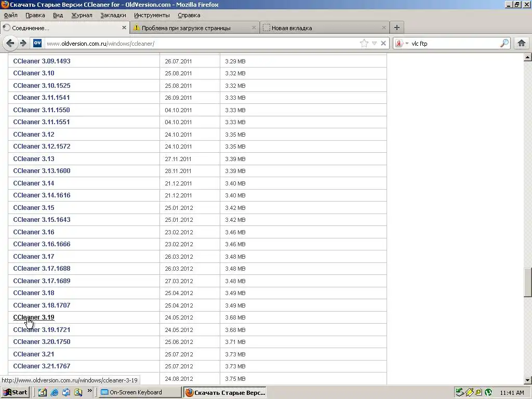
Task: Open the CCleaner 3.14.1616 link
Action: (x=42, y=195)
